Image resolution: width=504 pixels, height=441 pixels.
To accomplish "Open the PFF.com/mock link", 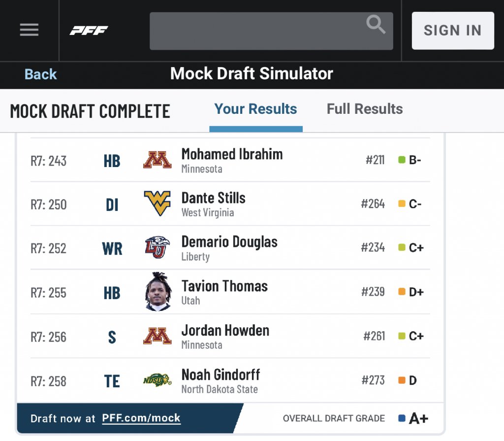I will pyautogui.click(x=141, y=418).
